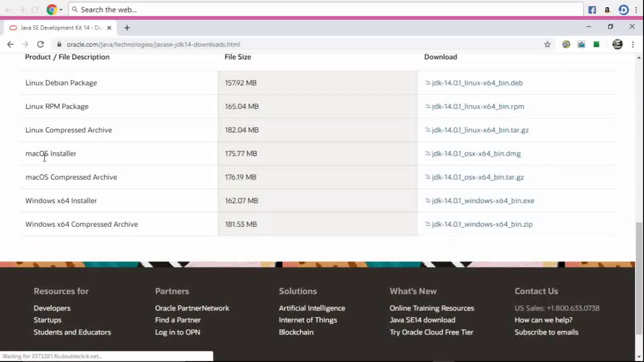Bookmark this page with the star icon
This screenshot has width=644, height=362.
(x=547, y=44)
